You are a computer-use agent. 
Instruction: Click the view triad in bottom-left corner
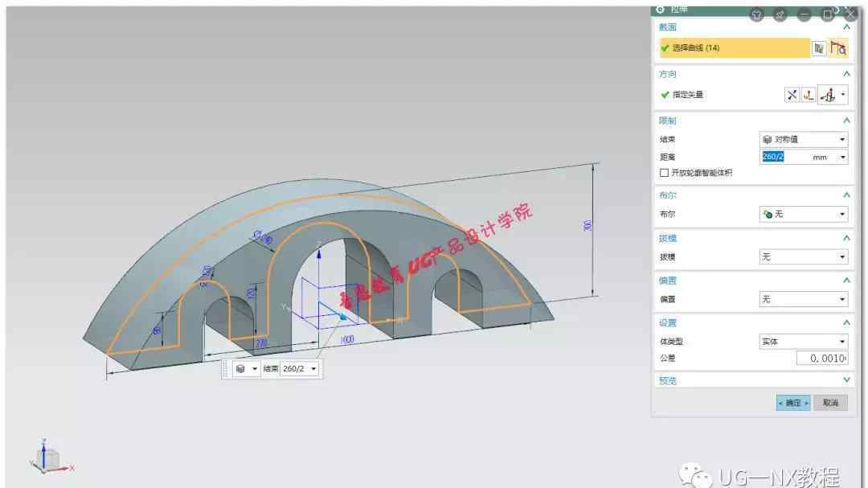pyautogui.click(x=50, y=457)
